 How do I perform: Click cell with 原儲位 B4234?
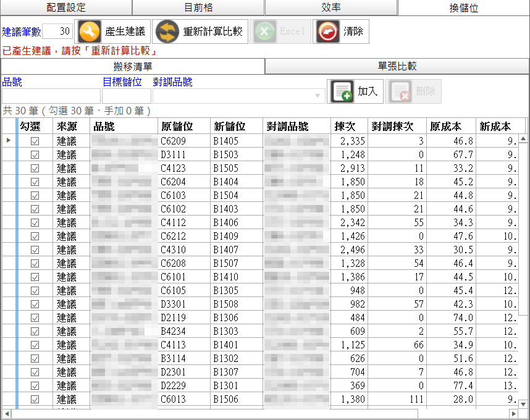tap(184, 331)
